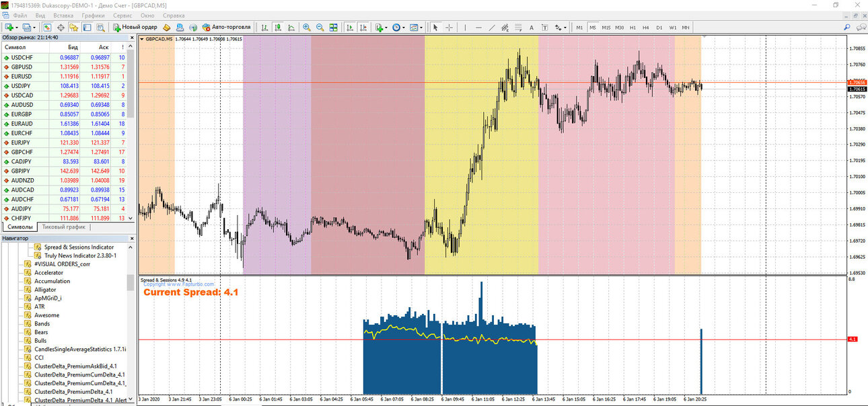Open the Графики menu

pos(93,15)
